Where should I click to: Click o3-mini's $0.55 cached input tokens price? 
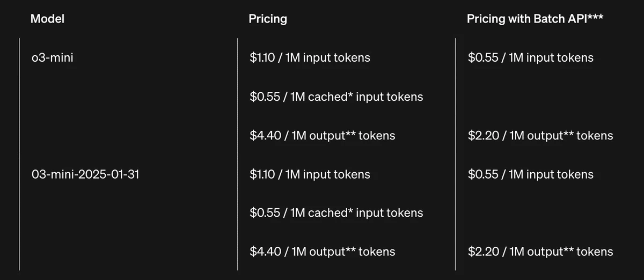pos(336,97)
